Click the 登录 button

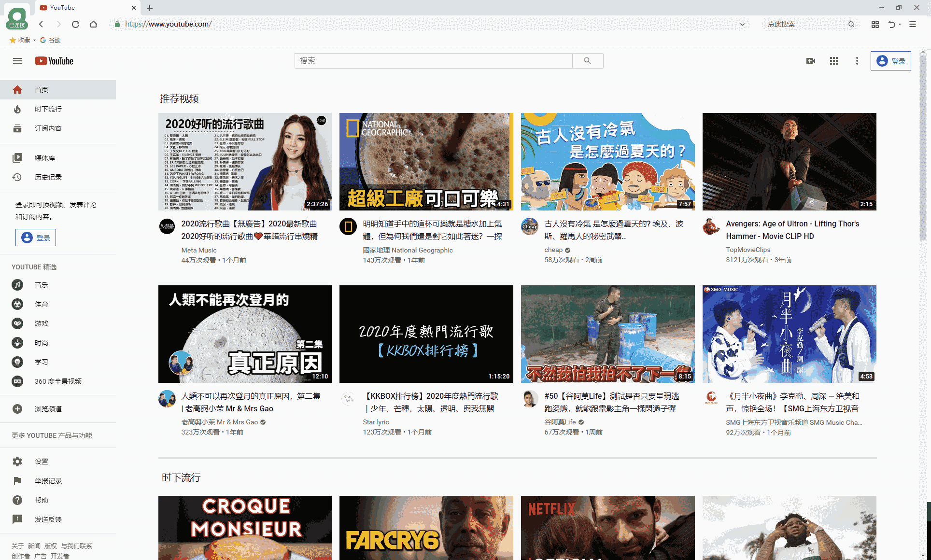(891, 61)
